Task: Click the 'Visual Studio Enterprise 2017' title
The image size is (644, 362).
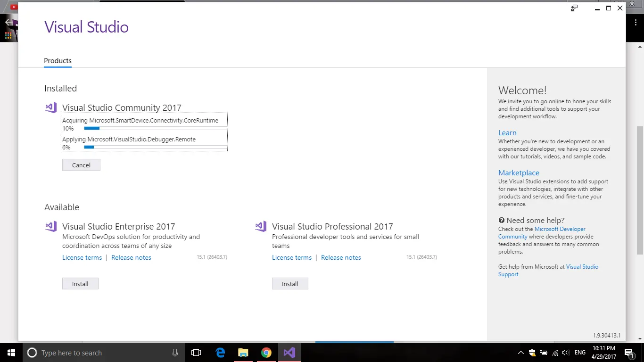Action: pyautogui.click(x=118, y=226)
